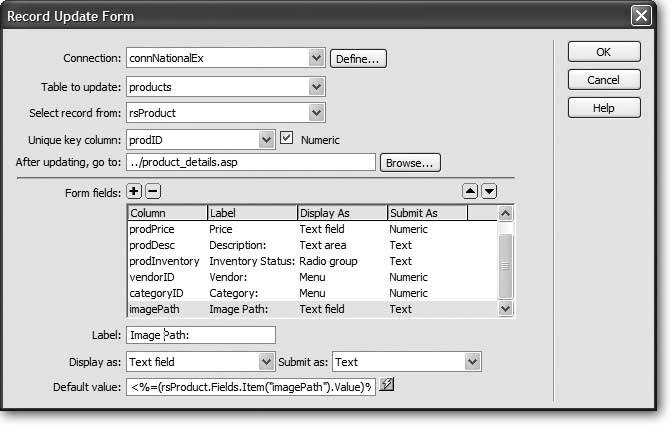
Task: Click into the Label text field
Action: click(x=200, y=335)
